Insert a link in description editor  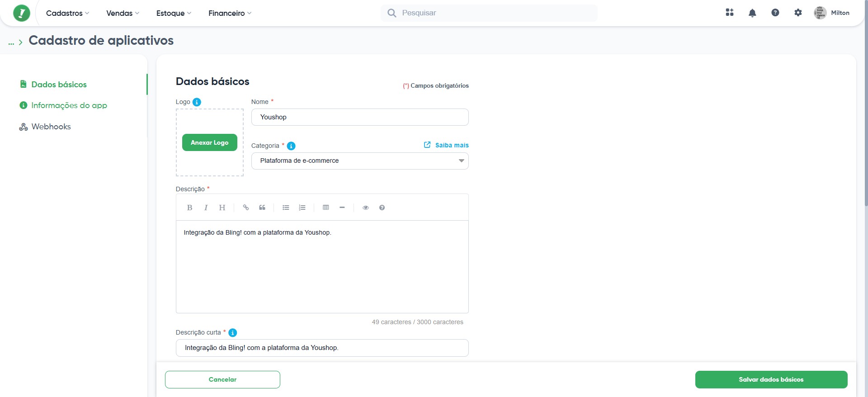(246, 208)
